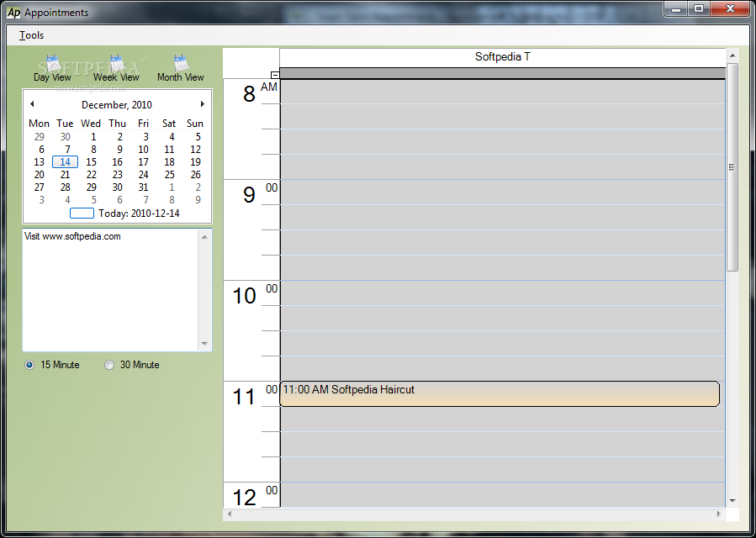This screenshot has width=756, height=538.
Task: Click schedule vertical scrollbar up arrow
Action: (732, 55)
